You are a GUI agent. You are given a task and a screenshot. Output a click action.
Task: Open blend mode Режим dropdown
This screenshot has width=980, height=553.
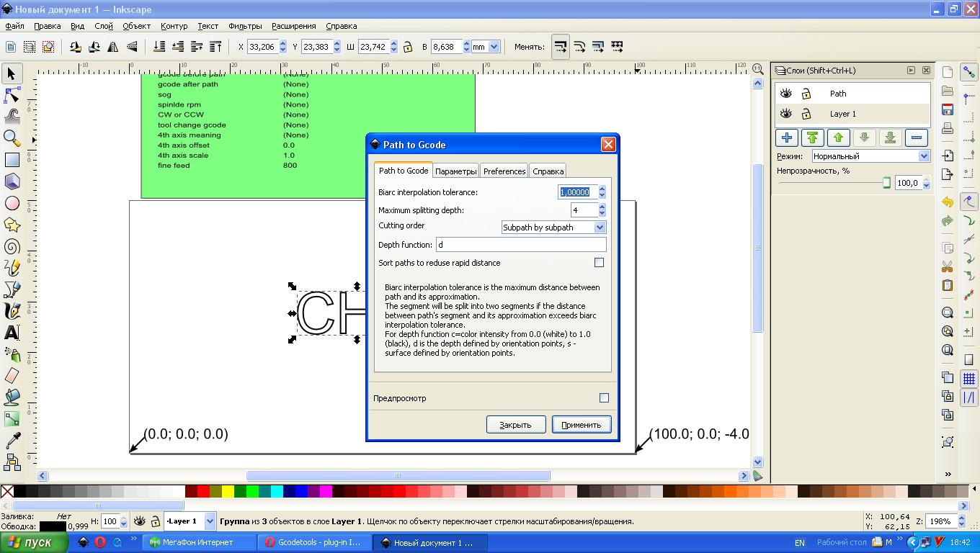(x=870, y=156)
